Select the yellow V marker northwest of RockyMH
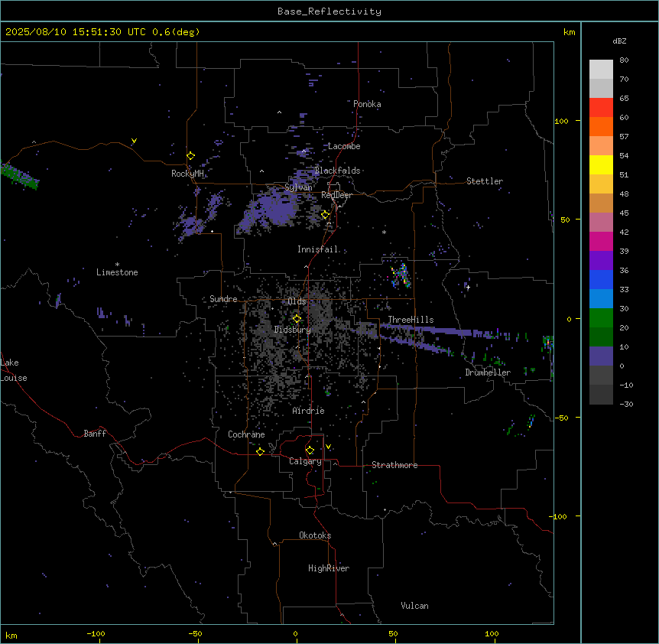The width and height of the screenshot is (659, 644). coord(134,141)
